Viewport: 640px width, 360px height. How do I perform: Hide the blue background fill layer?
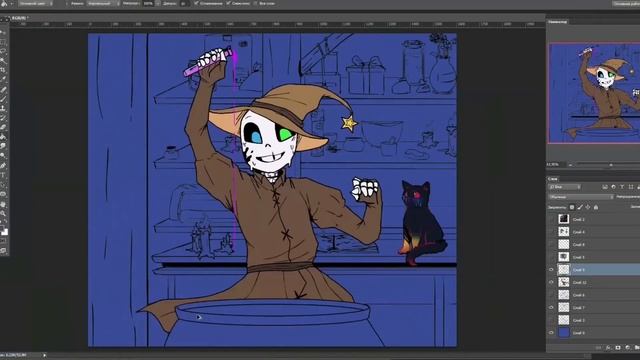[x=551, y=333]
